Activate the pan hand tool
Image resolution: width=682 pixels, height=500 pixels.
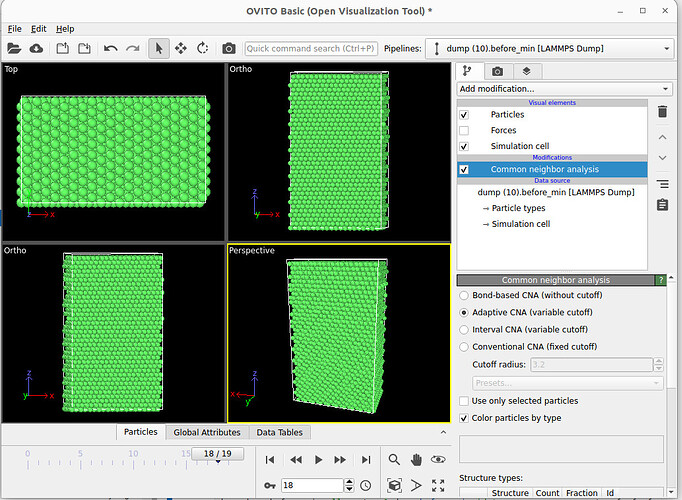point(416,460)
